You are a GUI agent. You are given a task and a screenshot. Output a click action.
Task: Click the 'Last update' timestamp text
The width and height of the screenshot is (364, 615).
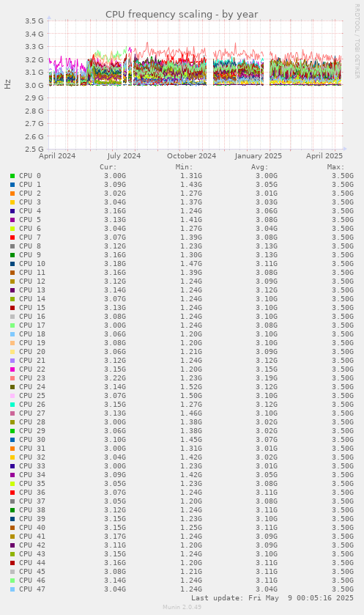tap(272, 598)
